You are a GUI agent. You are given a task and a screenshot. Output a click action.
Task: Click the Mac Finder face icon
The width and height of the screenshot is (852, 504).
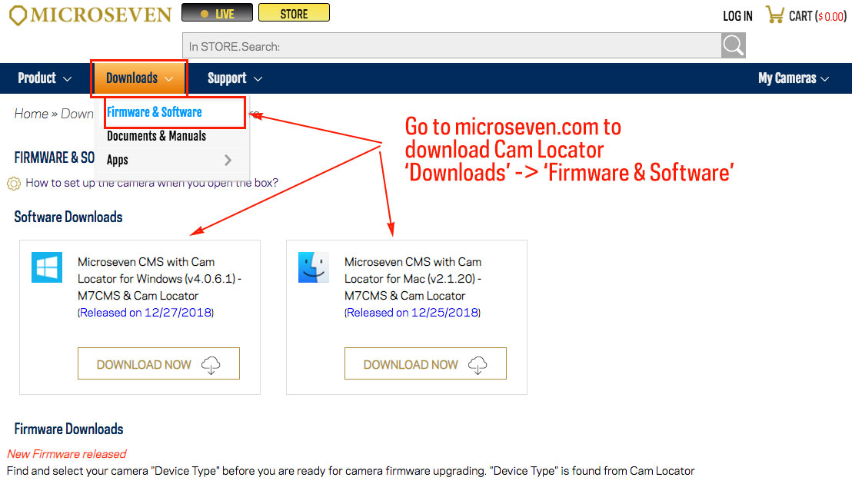pyautogui.click(x=314, y=267)
